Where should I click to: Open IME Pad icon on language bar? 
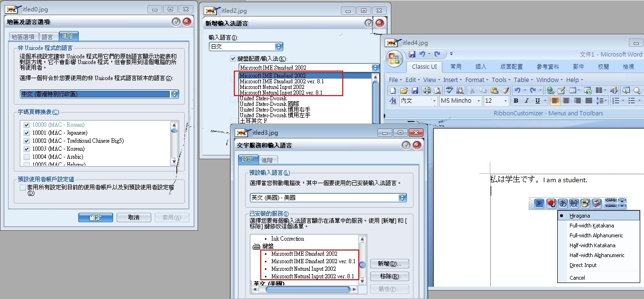click(x=586, y=203)
